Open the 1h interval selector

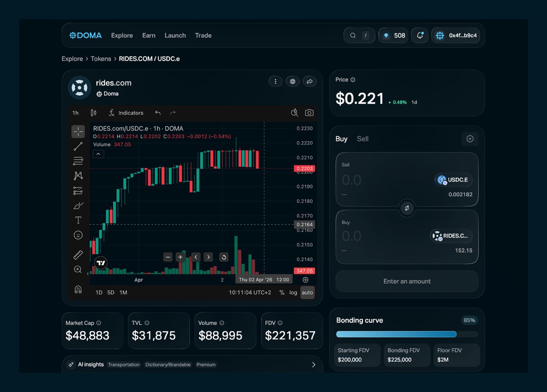coord(76,113)
